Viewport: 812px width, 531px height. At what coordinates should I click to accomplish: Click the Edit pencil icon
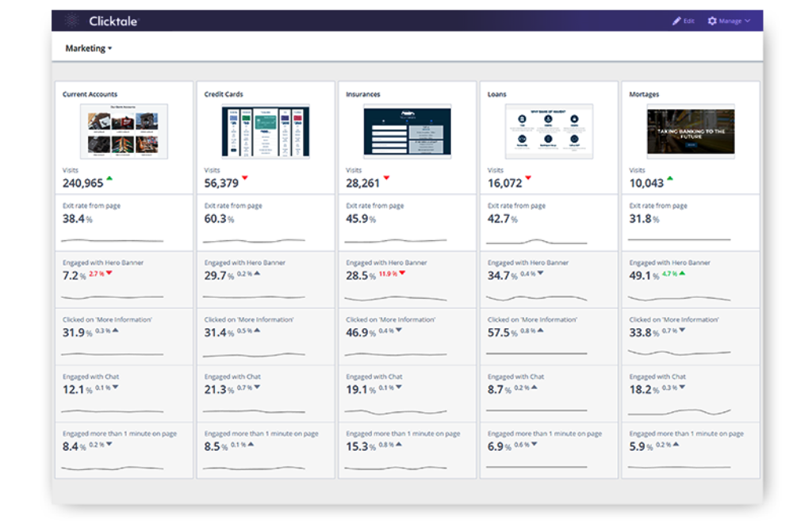676,21
